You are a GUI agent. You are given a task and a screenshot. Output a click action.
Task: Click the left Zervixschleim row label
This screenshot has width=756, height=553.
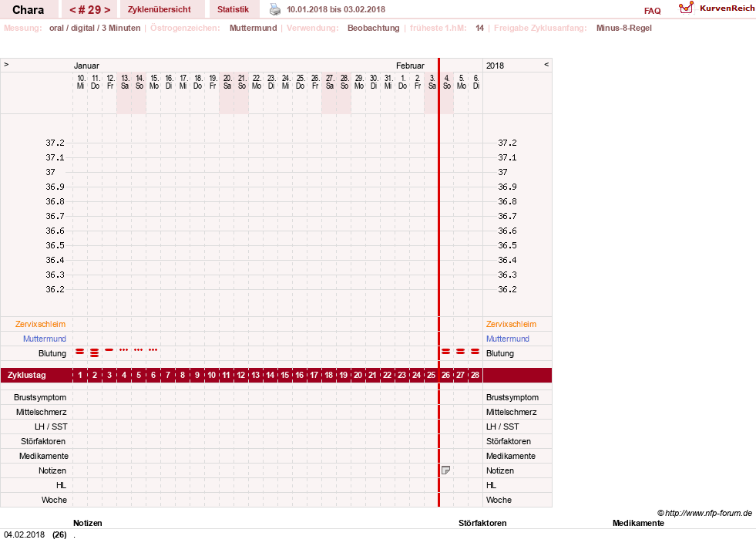coord(41,324)
